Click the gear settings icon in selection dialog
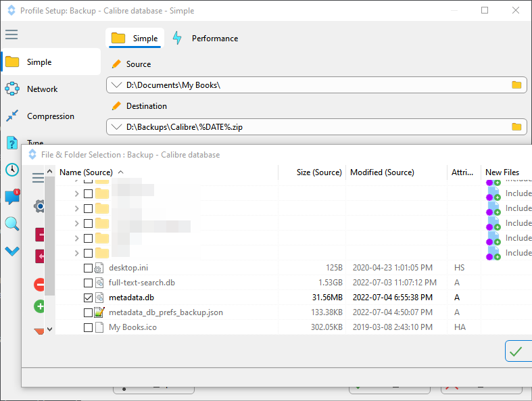 [39, 206]
